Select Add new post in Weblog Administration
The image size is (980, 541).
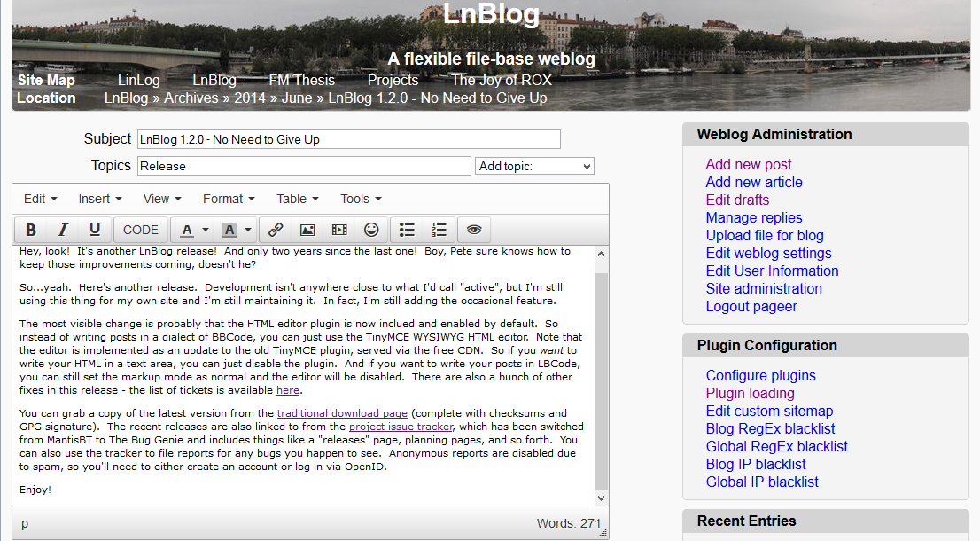(x=749, y=164)
